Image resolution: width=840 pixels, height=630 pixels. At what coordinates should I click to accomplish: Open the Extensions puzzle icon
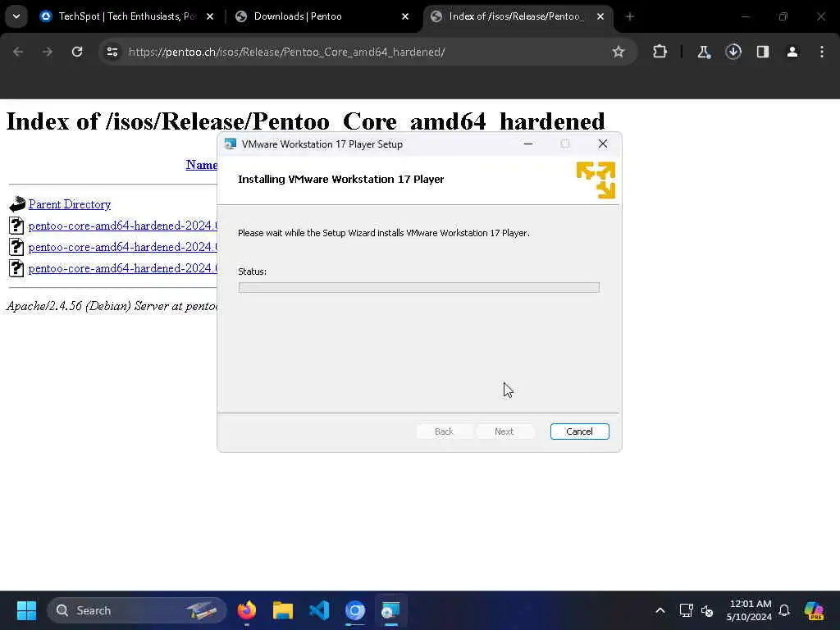tap(660, 52)
